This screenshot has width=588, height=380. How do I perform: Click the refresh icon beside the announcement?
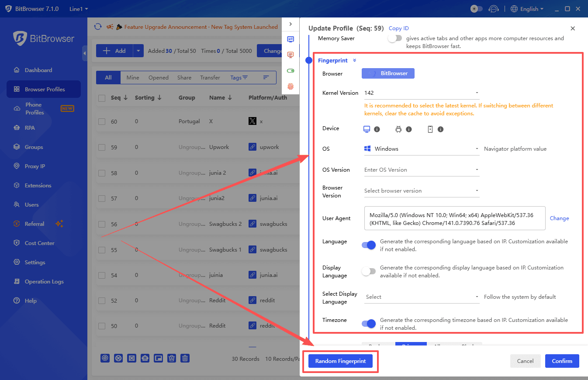click(x=98, y=27)
